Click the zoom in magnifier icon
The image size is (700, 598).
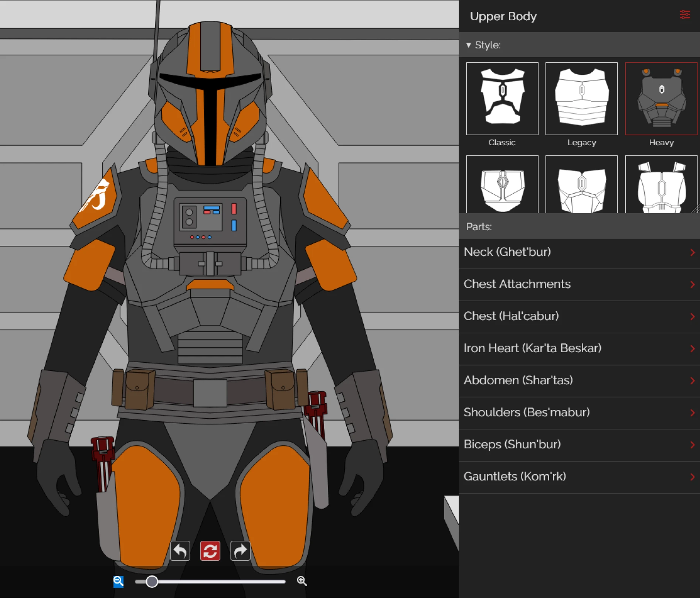302,581
